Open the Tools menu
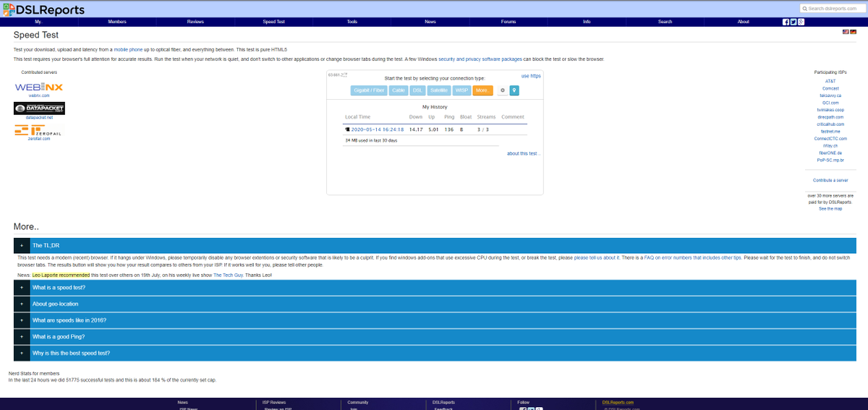The width and height of the screenshot is (868, 410). (x=352, y=22)
